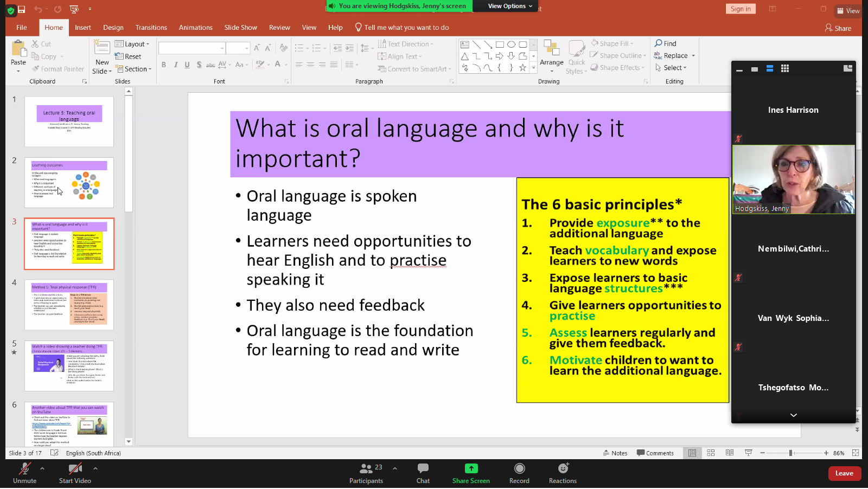Switch to Reading View icon
Viewport: 868px width, 489px height.
pos(730,453)
